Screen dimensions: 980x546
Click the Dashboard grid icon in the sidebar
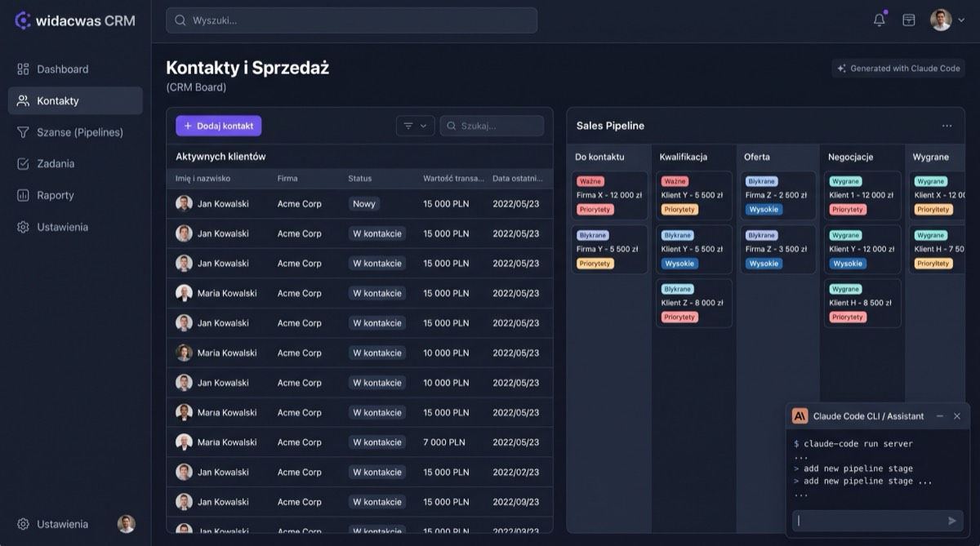click(x=23, y=69)
